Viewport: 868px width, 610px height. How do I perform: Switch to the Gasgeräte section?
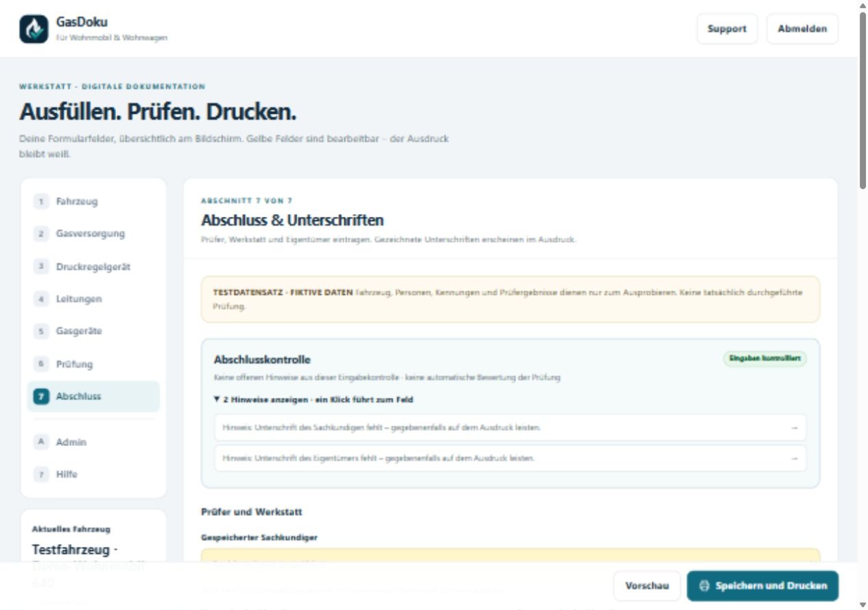click(x=93, y=331)
